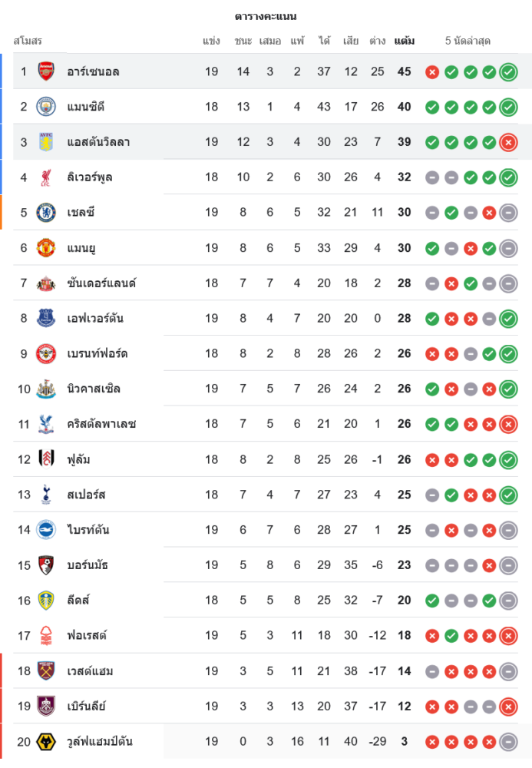This screenshot has width=532, height=768.
Task: Click the 5 นัดล่าสุด column header
Action: [x=468, y=41]
